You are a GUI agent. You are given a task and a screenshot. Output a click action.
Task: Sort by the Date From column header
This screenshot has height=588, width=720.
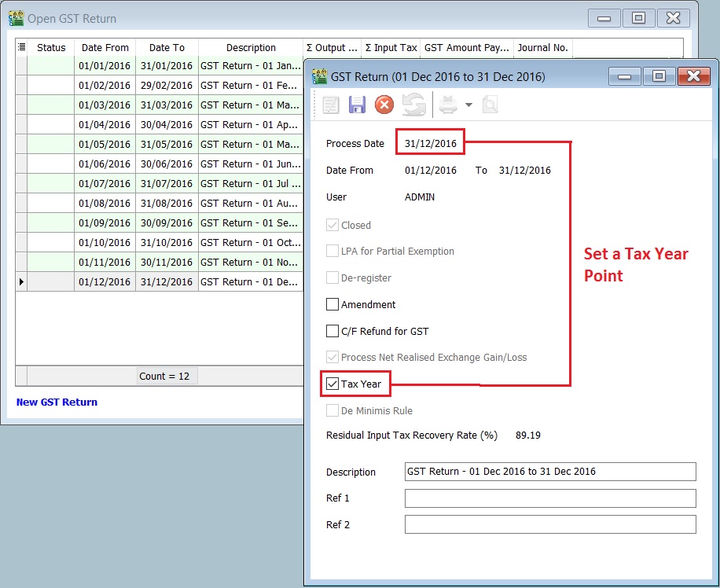tap(105, 47)
